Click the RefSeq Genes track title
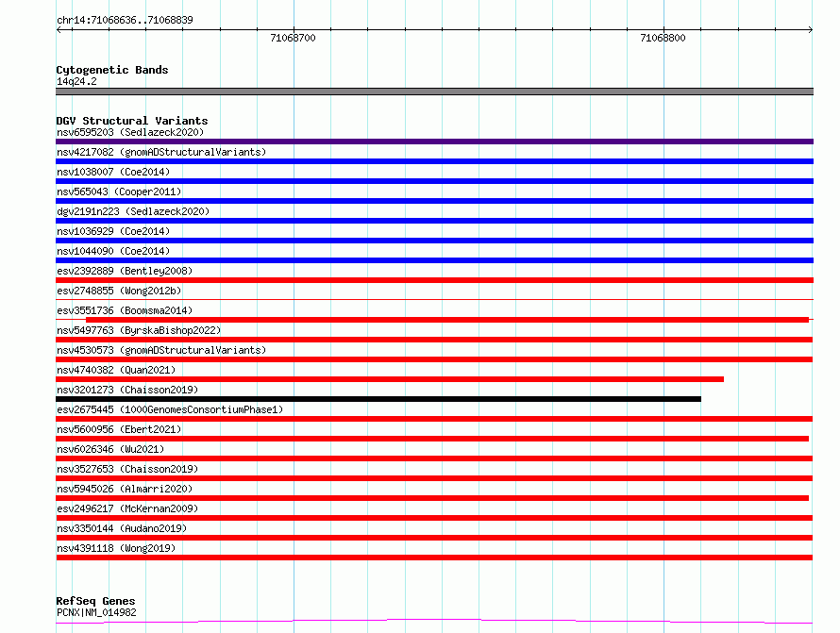840x633 pixels. click(95, 601)
